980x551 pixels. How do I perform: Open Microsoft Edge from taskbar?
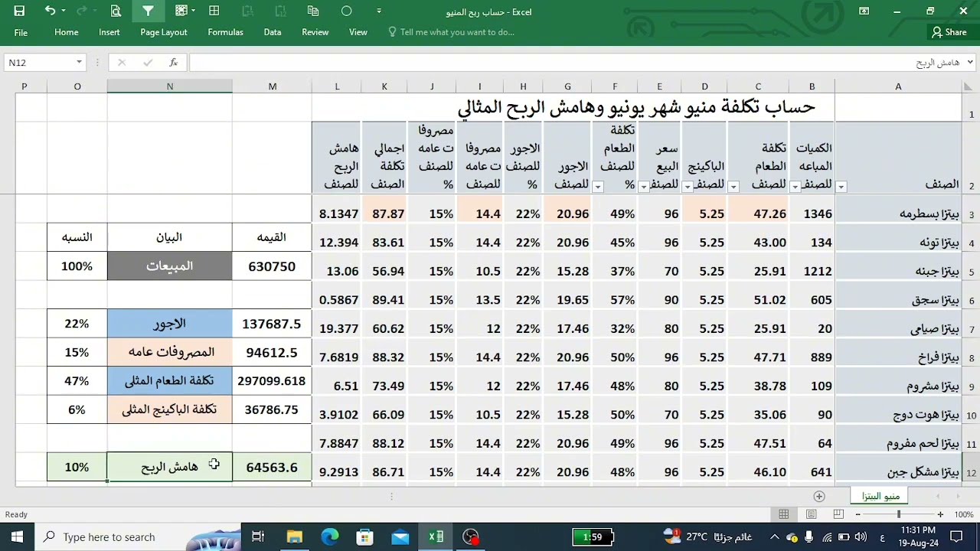329,537
